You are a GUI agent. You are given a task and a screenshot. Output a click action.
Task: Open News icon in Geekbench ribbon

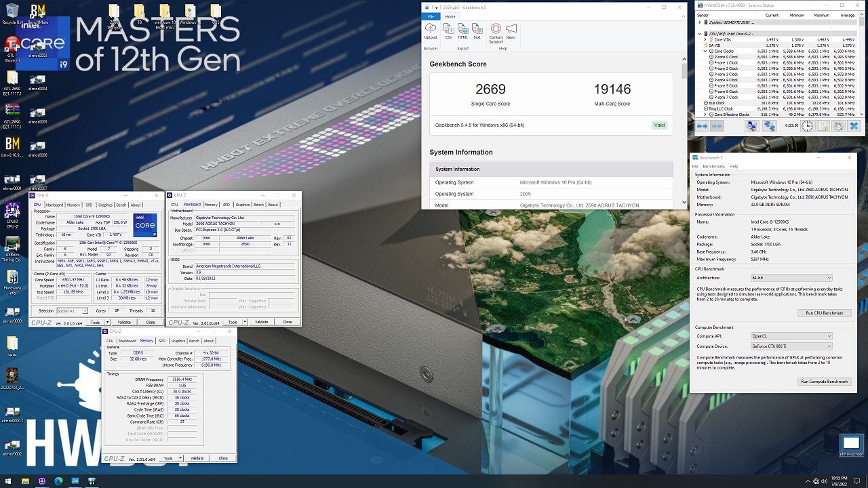pos(511,30)
